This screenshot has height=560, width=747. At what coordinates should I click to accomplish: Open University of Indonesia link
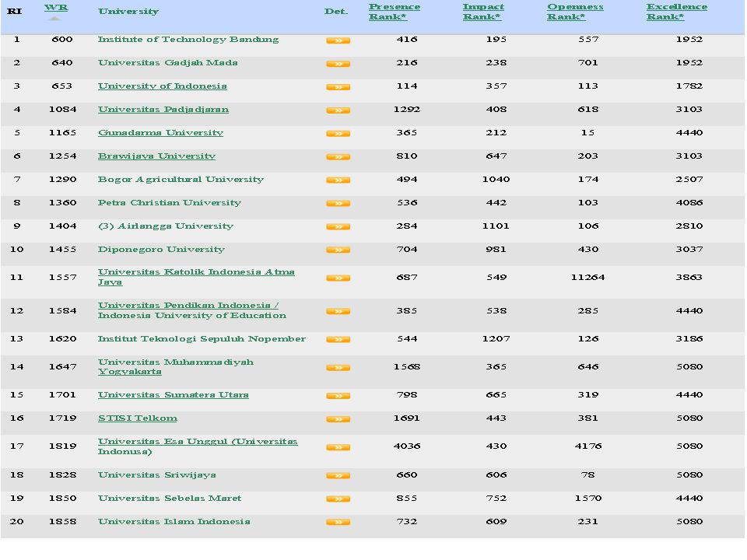point(163,86)
